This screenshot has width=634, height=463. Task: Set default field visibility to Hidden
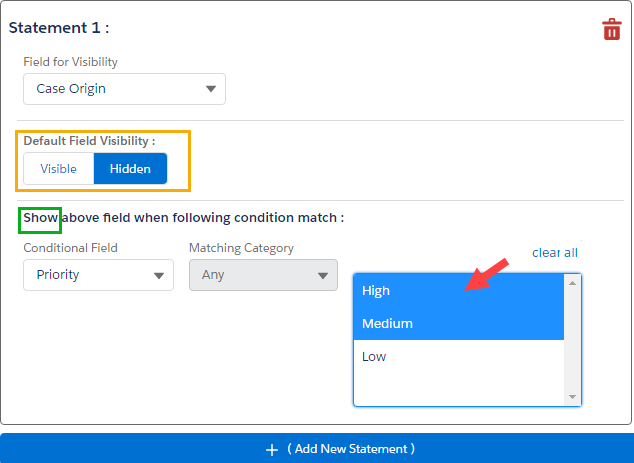pyautogui.click(x=130, y=169)
